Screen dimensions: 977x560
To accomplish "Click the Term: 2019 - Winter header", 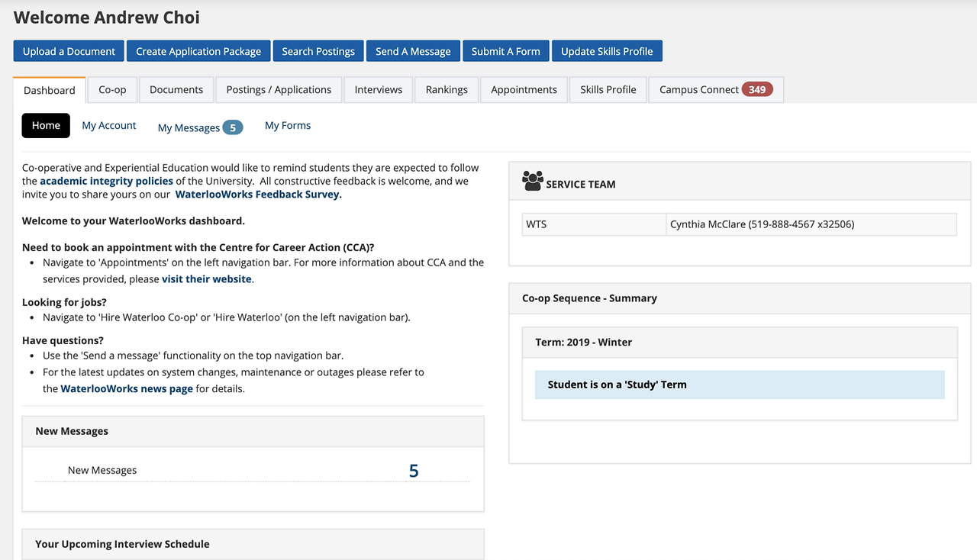I will coord(740,342).
